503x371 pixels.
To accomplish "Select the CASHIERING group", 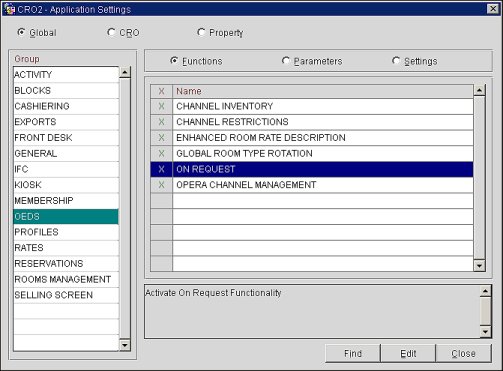I will point(66,106).
